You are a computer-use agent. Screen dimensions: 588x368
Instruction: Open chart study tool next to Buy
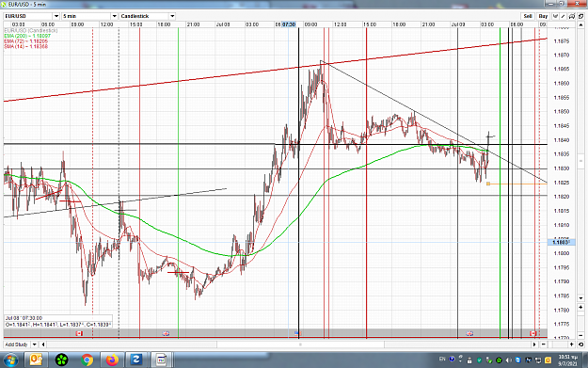tap(555, 16)
